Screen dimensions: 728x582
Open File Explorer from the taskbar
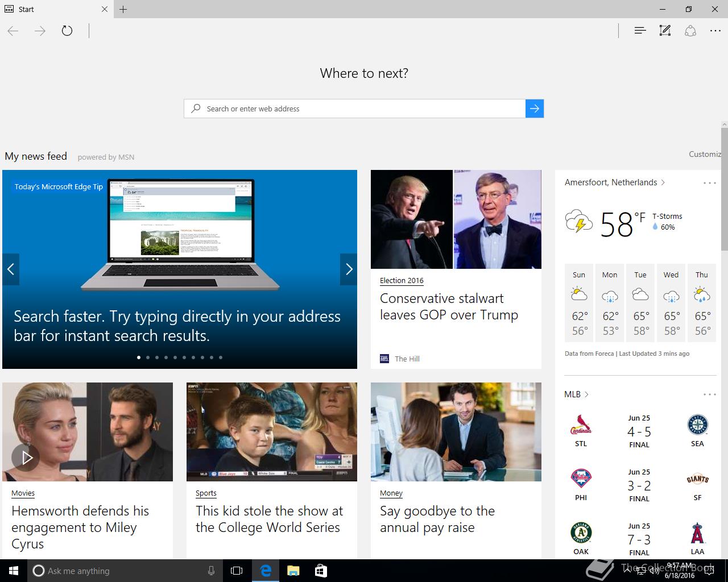click(x=293, y=571)
